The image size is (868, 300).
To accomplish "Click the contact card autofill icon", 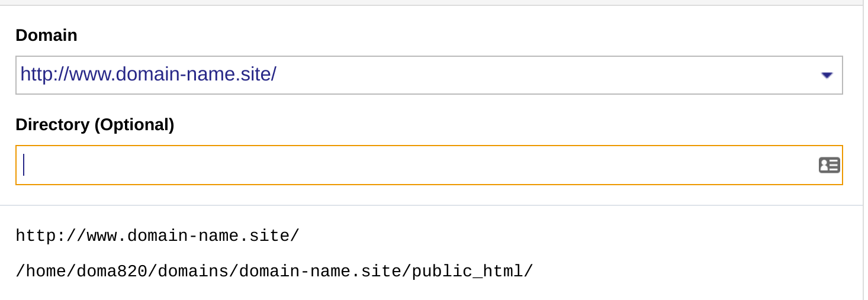I will [829, 165].
